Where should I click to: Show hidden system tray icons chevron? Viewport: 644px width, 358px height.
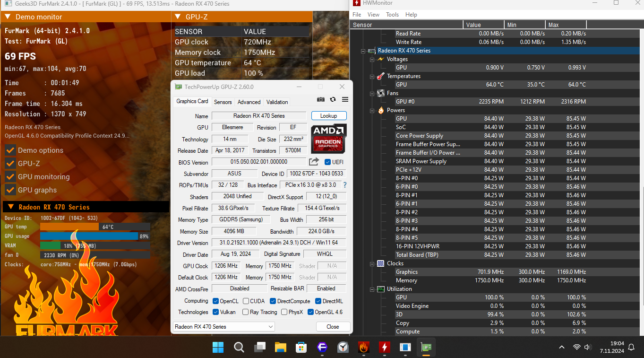[x=562, y=347]
